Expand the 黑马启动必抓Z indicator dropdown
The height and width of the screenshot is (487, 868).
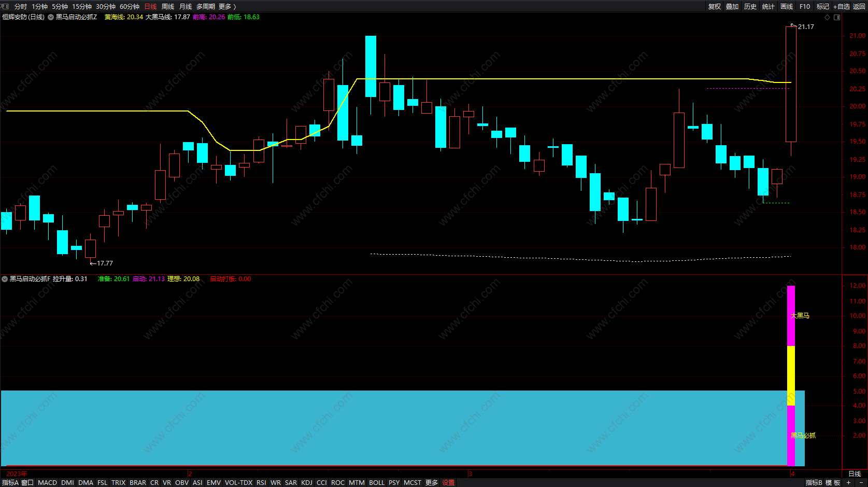tap(51, 17)
